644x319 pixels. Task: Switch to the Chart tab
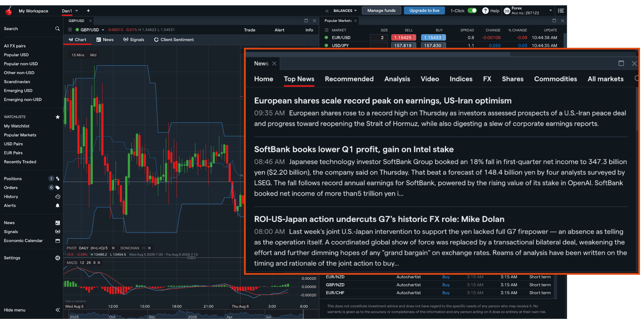coord(77,40)
